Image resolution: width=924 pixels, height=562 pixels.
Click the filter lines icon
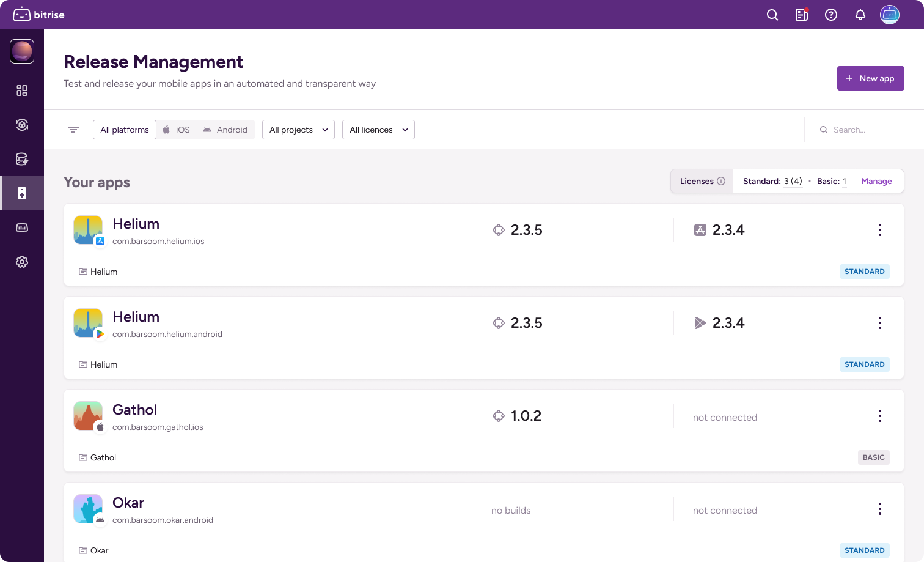coord(73,130)
